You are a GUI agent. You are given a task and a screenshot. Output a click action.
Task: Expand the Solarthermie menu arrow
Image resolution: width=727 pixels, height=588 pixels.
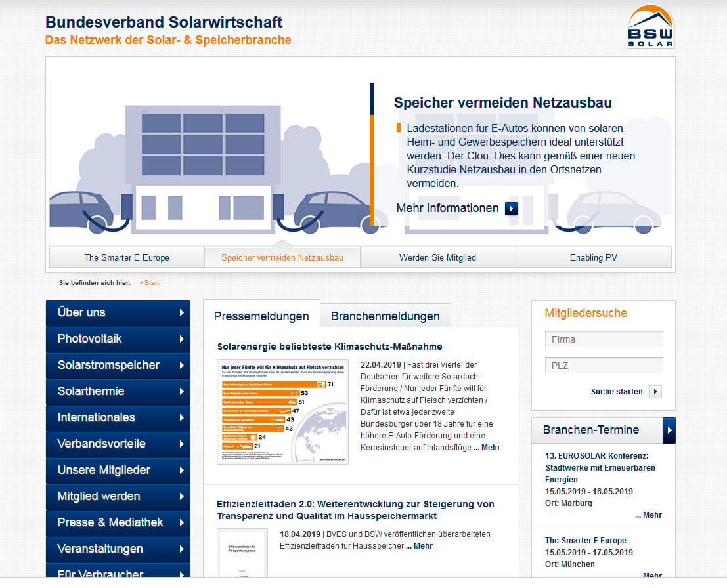click(x=182, y=392)
